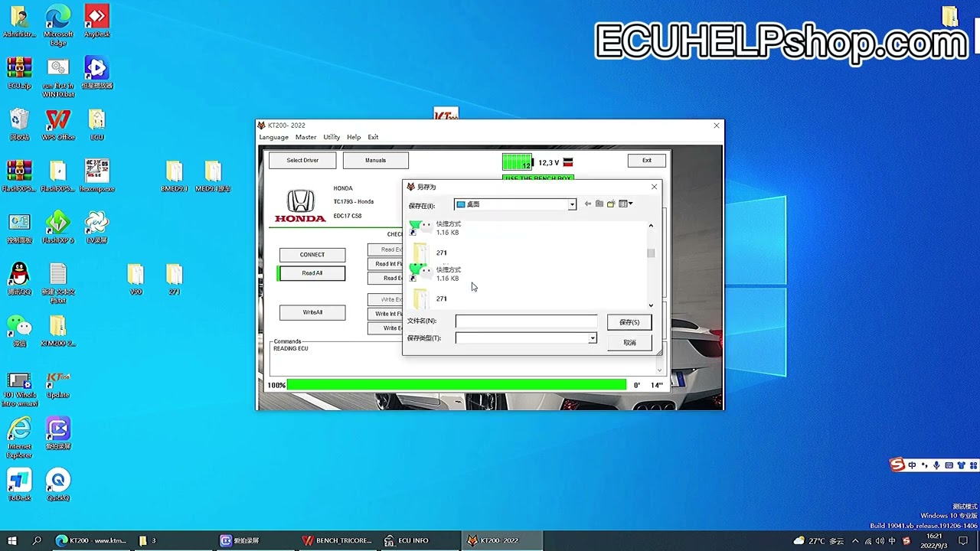Select the Internet Explorer desktop icon
The width and height of the screenshot is (980, 551).
19,438
